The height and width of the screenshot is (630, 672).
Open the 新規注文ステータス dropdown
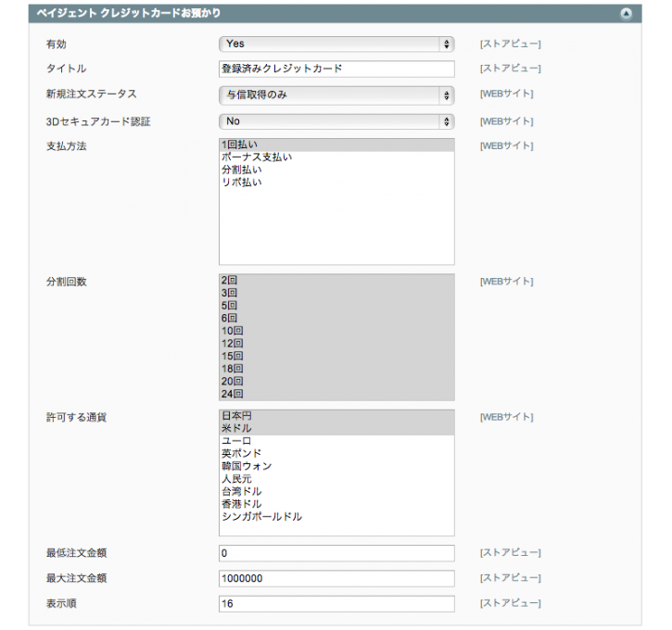tap(336, 95)
